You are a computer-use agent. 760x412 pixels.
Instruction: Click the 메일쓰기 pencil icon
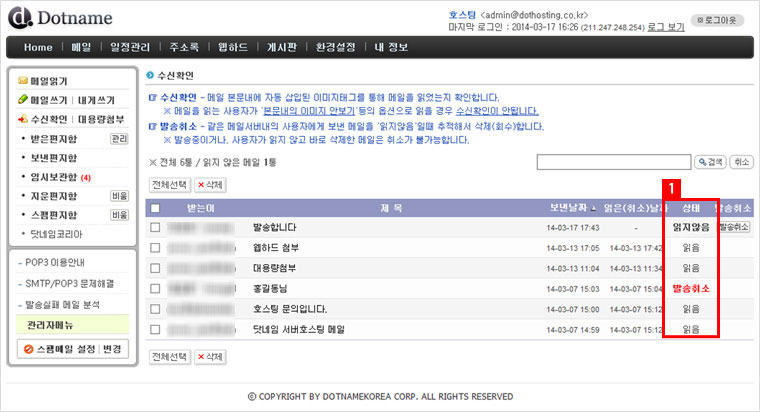coord(23,100)
